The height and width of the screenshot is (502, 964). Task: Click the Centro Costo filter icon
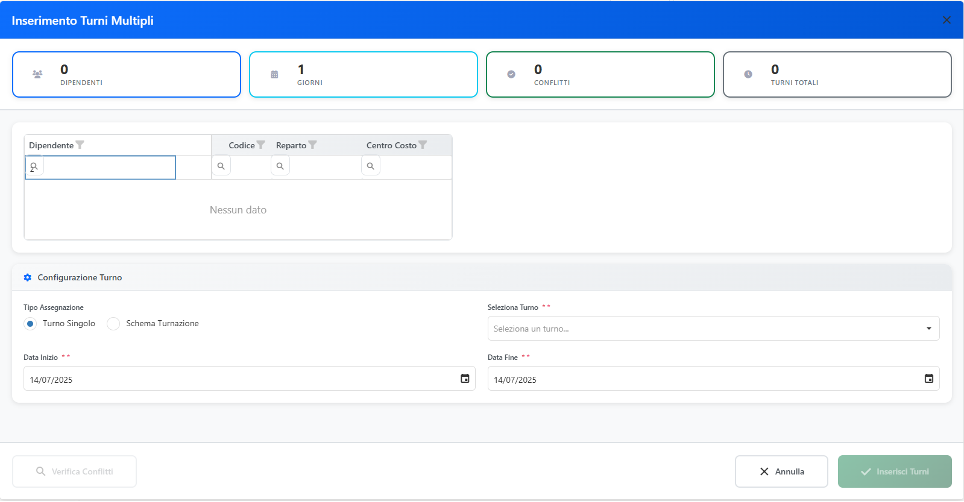pyautogui.click(x=422, y=145)
